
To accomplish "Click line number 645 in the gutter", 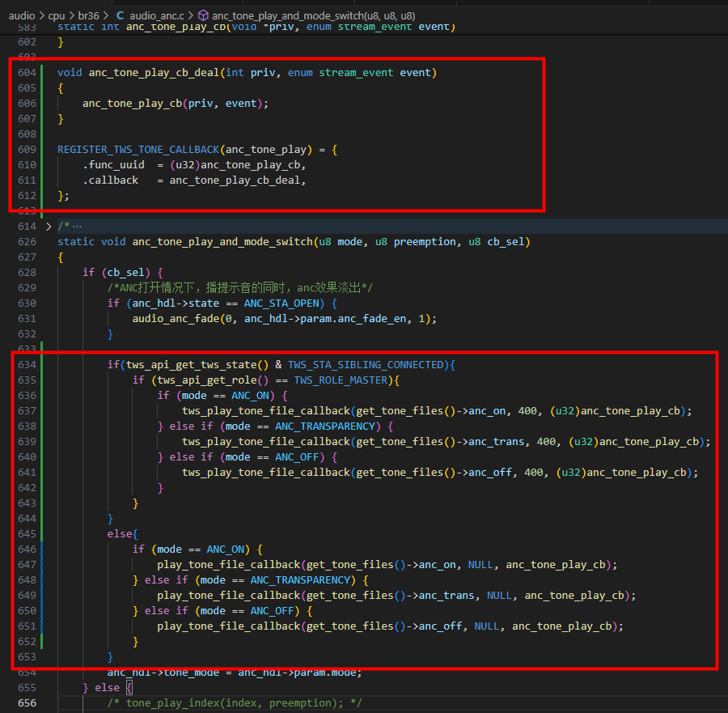I will [27, 533].
